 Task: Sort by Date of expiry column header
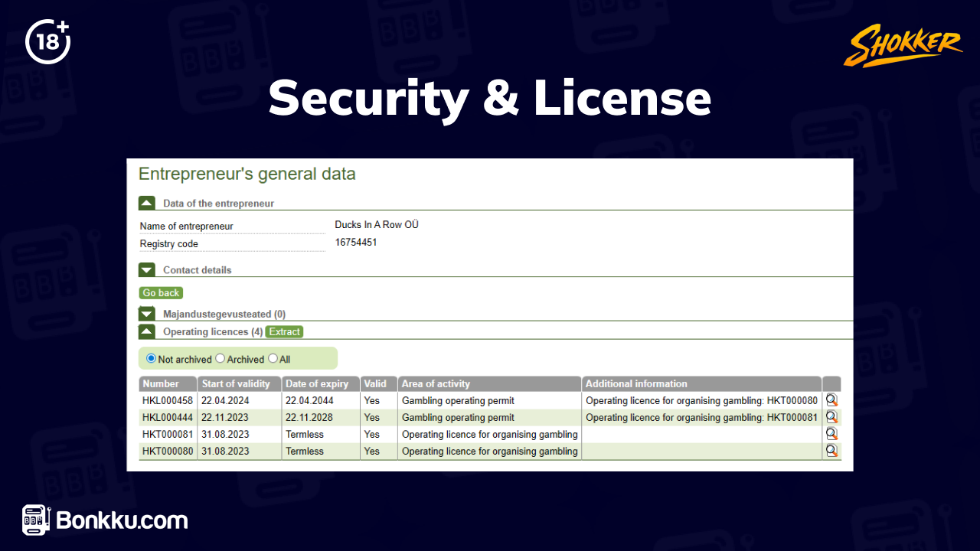(321, 383)
